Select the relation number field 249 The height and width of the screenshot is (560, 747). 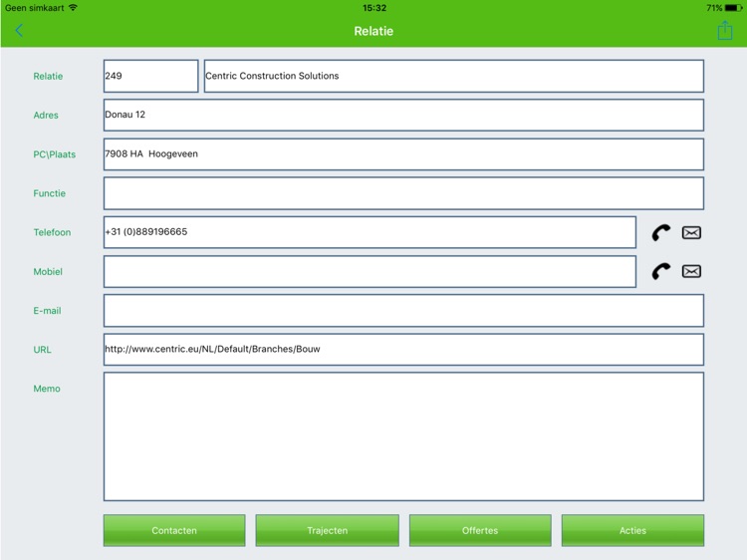[x=151, y=76]
